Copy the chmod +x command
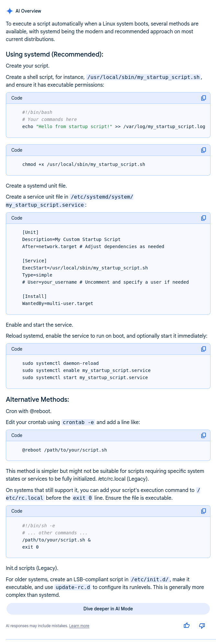Viewport: 216px width, 644px height. coord(203,150)
